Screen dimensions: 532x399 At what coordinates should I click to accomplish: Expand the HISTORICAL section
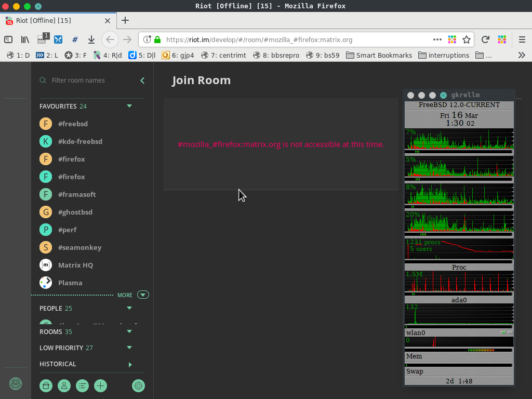click(x=130, y=364)
